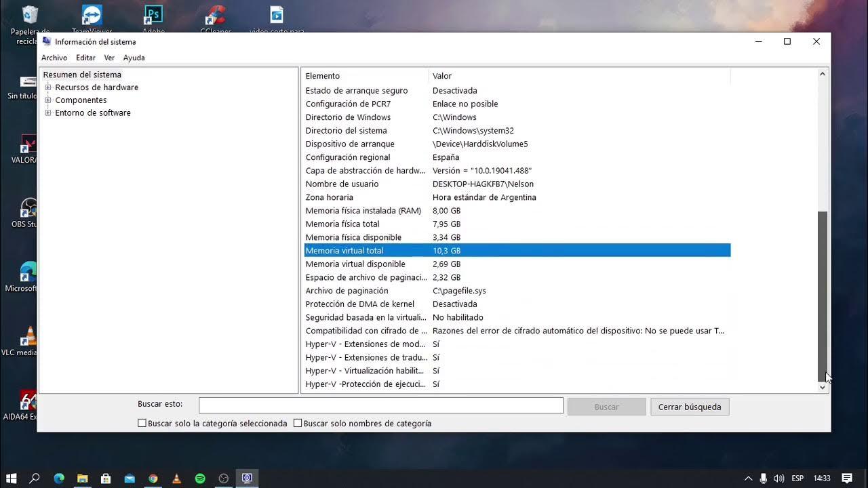The image size is (868, 488).
Task: Open the 'Archivo' menu
Action: (x=54, y=58)
